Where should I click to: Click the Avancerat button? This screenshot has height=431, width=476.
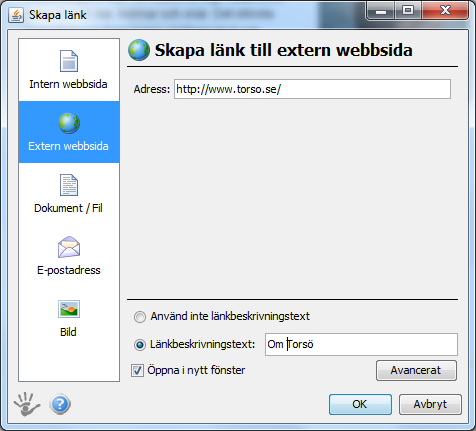[x=416, y=370]
